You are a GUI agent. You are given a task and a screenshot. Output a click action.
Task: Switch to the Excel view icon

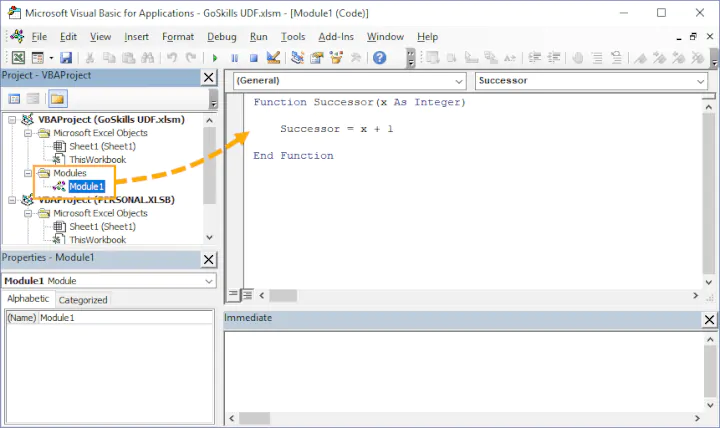tap(18, 58)
